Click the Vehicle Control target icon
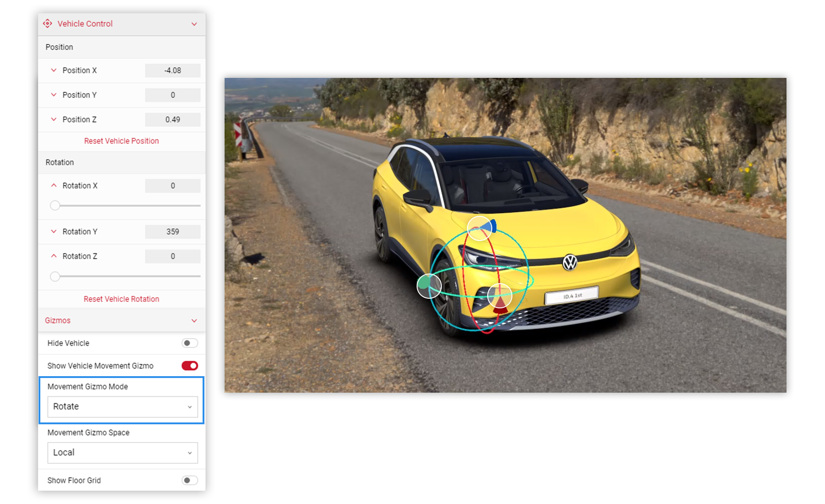Image resolution: width=825 pixels, height=504 pixels. tap(47, 23)
